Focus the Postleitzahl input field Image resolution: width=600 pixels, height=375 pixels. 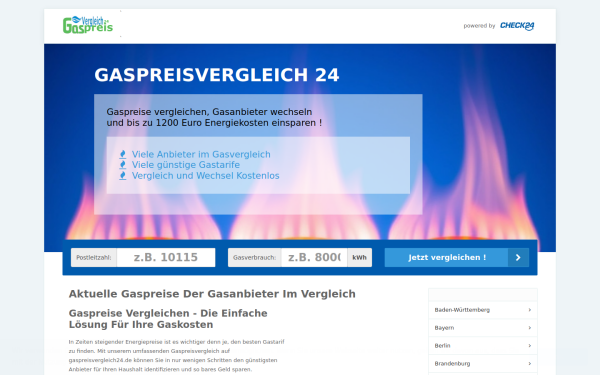pos(166,258)
